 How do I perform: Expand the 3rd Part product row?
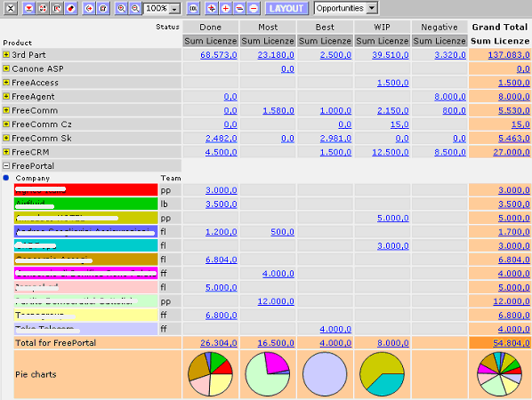pyautogui.click(x=6, y=54)
